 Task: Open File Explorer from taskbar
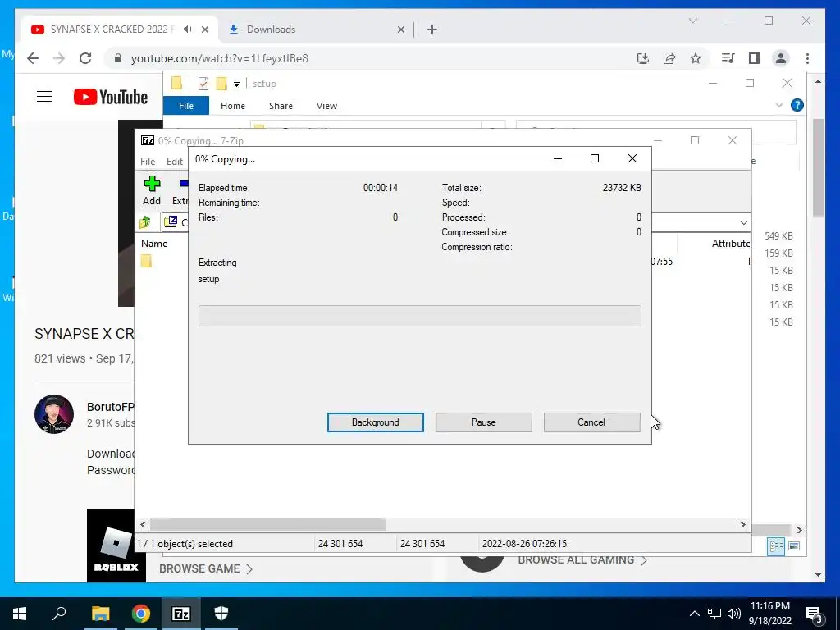[x=100, y=614]
